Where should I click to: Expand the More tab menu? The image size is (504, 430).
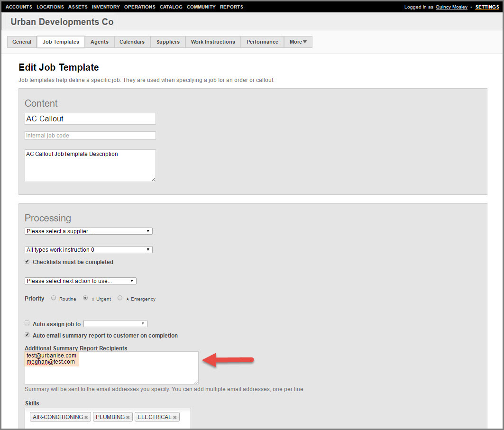pos(298,42)
